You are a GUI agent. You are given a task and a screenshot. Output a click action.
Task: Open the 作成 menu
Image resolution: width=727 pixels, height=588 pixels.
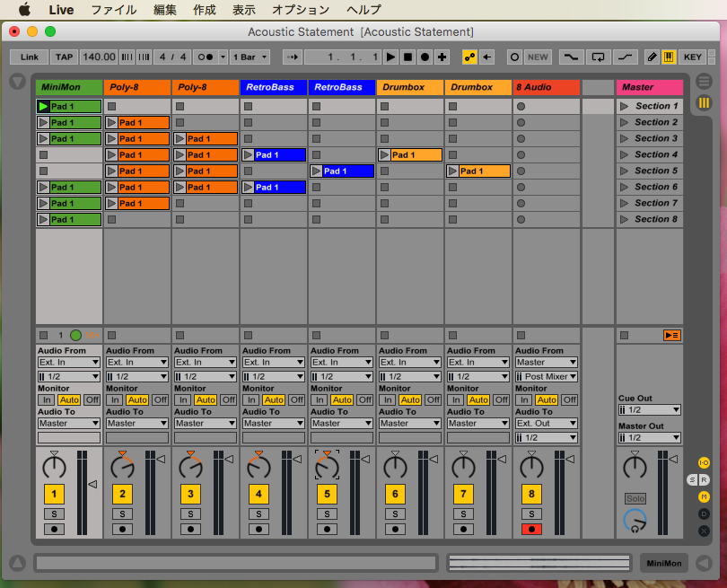click(x=205, y=10)
